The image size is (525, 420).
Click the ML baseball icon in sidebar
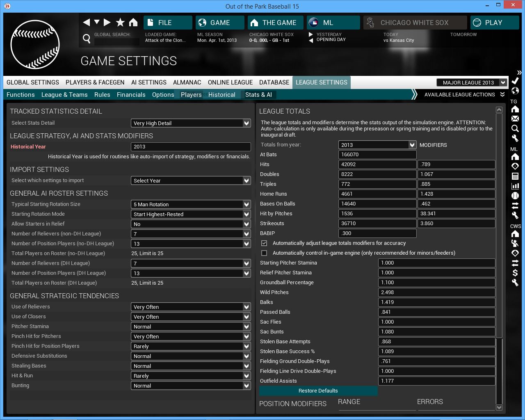(x=515, y=196)
